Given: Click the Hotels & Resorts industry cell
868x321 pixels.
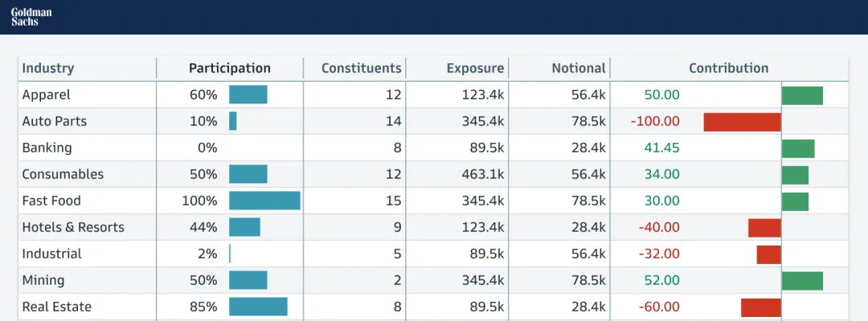Looking at the screenshot, I should 73,227.
